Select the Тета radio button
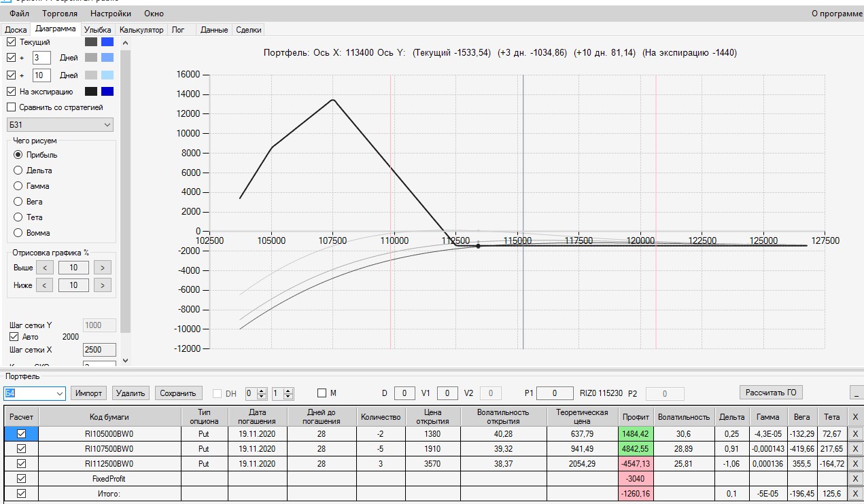The width and height of the screenshot is (864, 504). [x=18, y=217]
